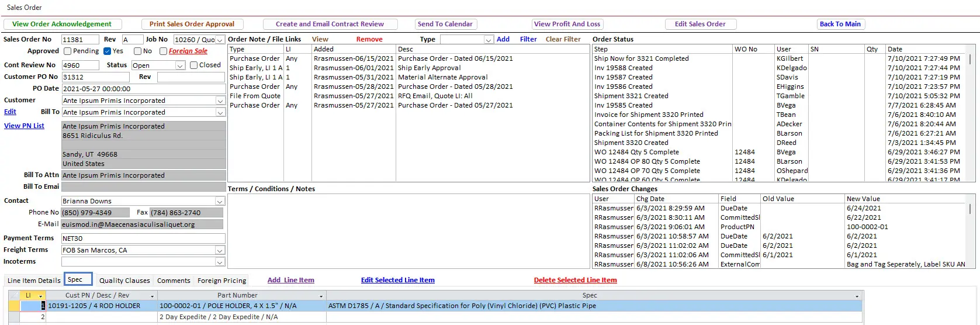Select line item 10191-1205 / 4 ROD HOLDER
The image size is (980, 325).
[x=101, y=306]
